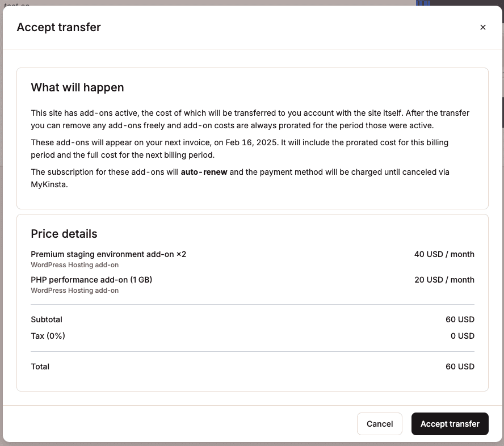Select the Cancel button

(379, 424)
